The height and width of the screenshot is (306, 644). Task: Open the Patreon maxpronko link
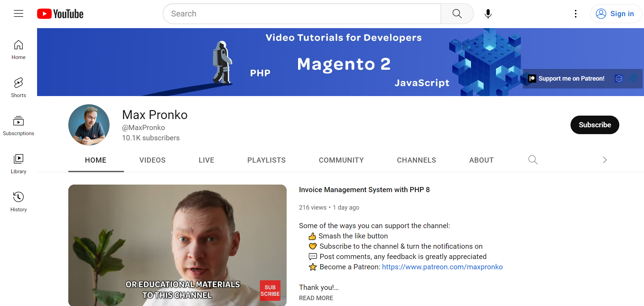[442, 267]
